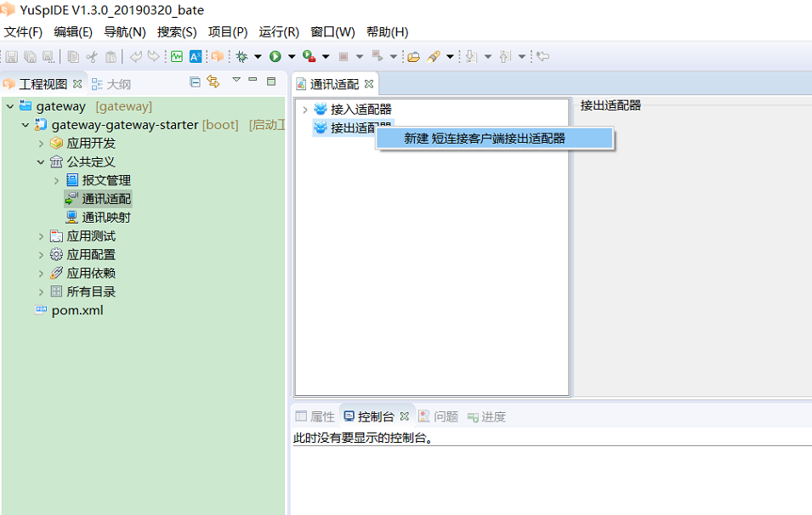Open the project view's View Menu triangle

[236, 81]
